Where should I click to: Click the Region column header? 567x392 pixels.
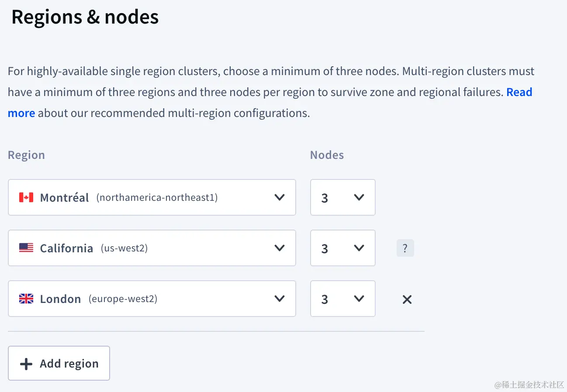click(x=26, y=155)
